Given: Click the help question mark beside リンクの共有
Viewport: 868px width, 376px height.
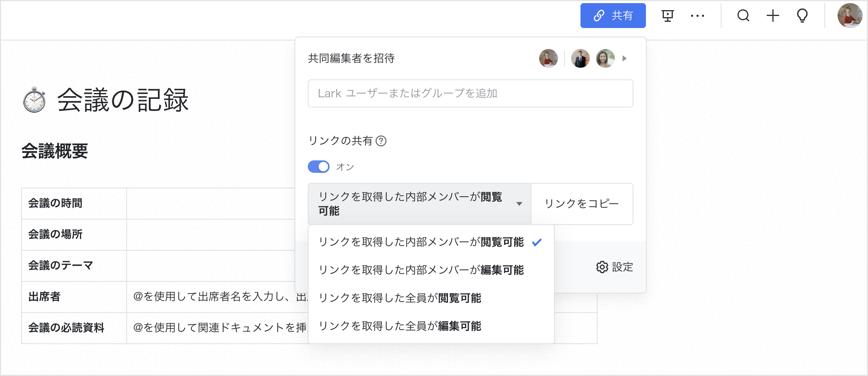Looking at the screenshot, I should click(x=381, y=141).
